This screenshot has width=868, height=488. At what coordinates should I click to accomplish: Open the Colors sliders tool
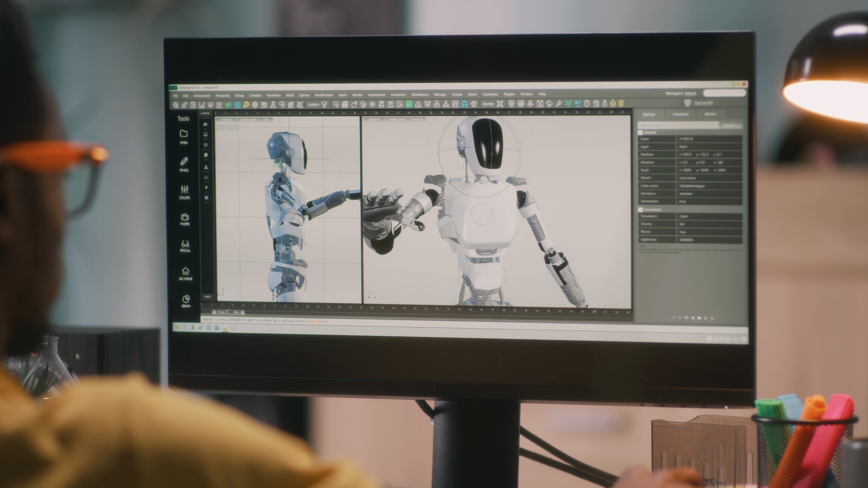pyautogui.click(x=184, y=192)
